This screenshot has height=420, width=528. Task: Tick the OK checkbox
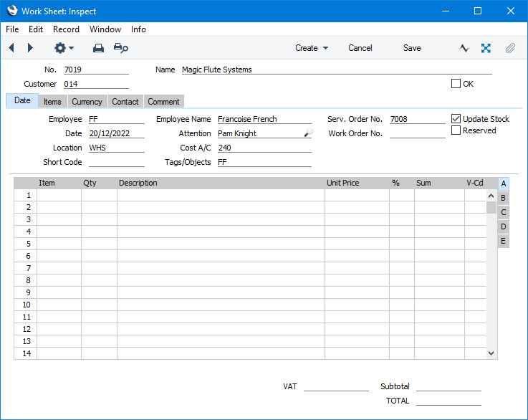pyautogui.click(x=456, y=84)
